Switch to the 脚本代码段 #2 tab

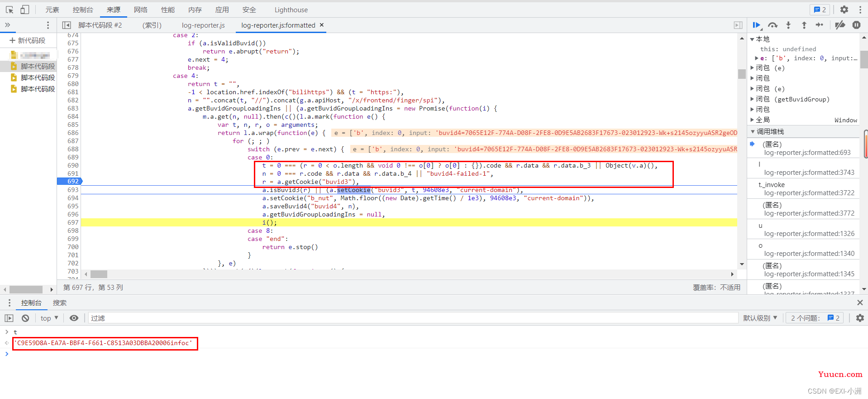pos(100,25)
